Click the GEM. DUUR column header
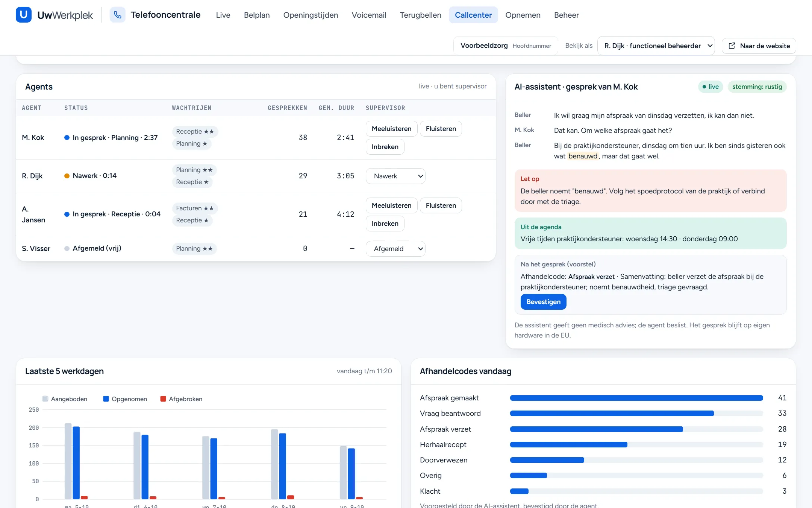812x508 pixels. point(336,108)
